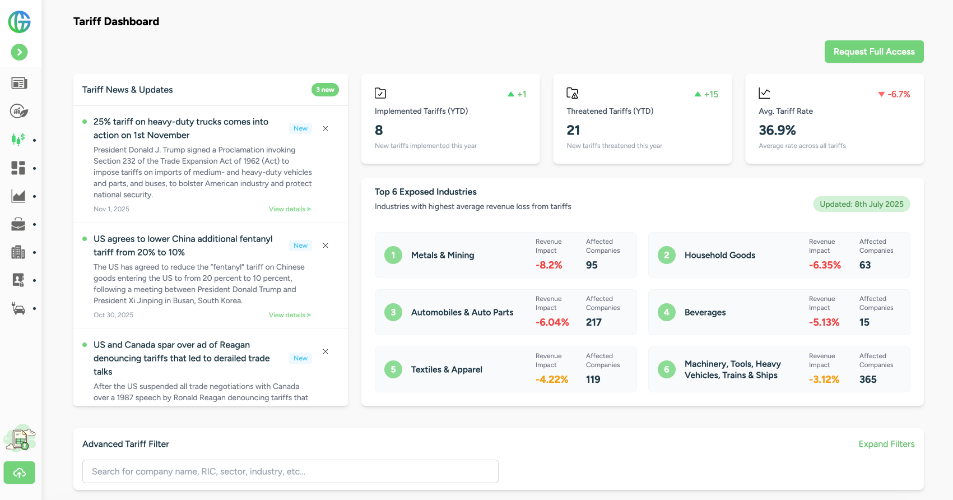
Task: Focus the company name, RIC, sector search field
Action: pyautogui.click(x=291, y=471)
